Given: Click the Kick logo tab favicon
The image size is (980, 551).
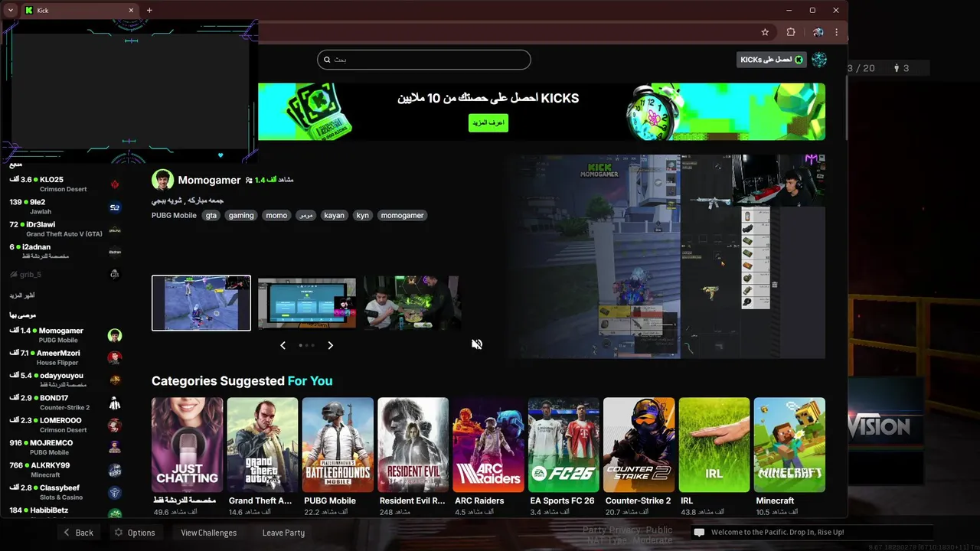Looking at the screenshot, I should click(29, 10).
